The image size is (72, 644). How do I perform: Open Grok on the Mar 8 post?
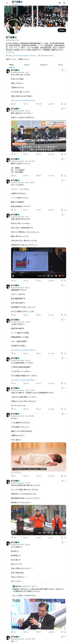62,285
